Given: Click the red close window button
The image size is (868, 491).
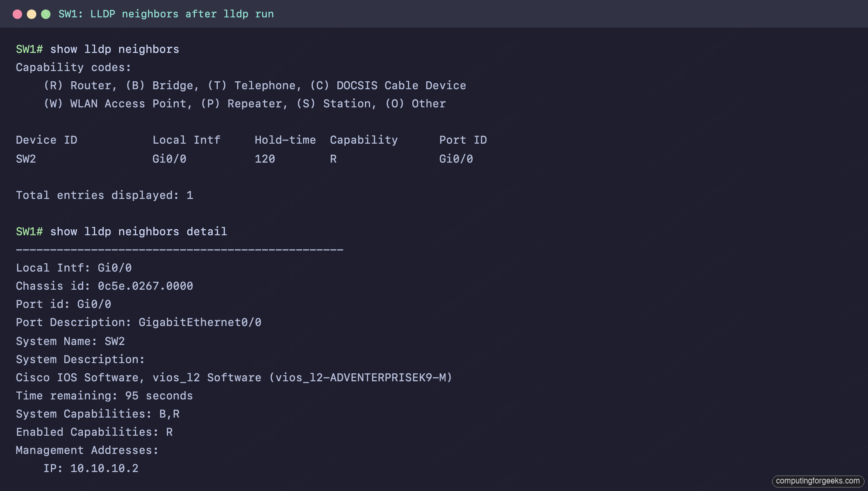Looking at the screenshot, I should point(17,14).
